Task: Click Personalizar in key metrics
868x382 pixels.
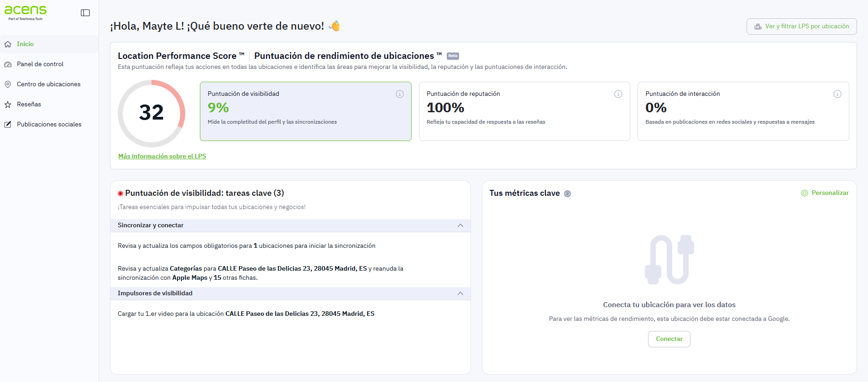Action: point(825,193)
